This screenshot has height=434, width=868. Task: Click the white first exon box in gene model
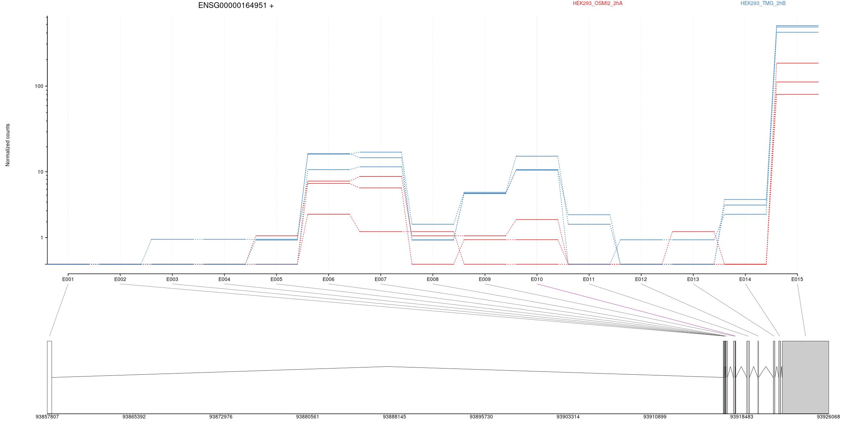pyautogui.click(x=50, y=377)
